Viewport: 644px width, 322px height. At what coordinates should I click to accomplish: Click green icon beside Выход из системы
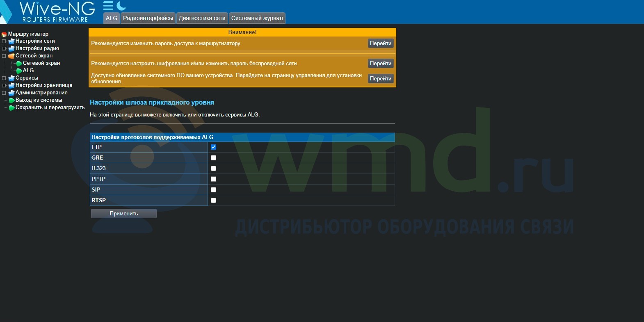[11, 100]
